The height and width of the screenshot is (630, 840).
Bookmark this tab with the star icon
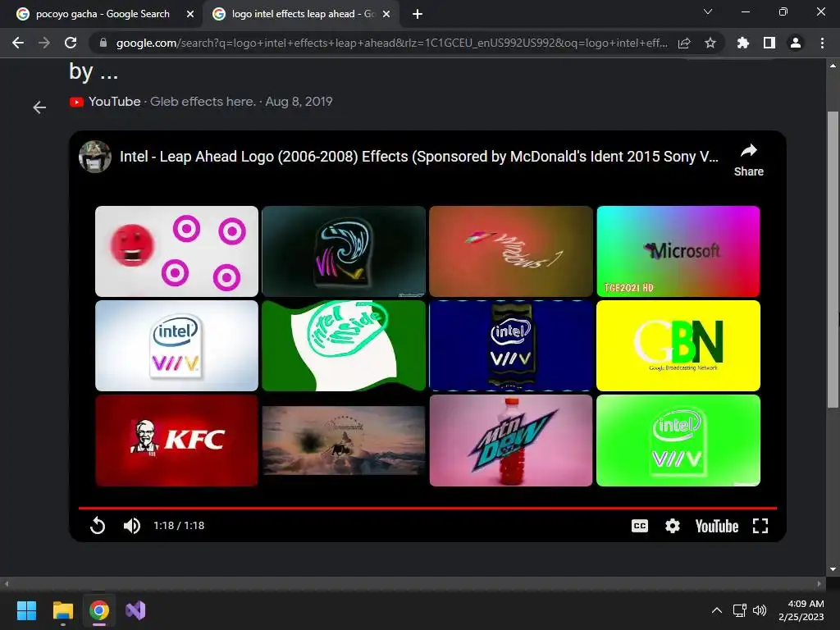coord(710,43)
